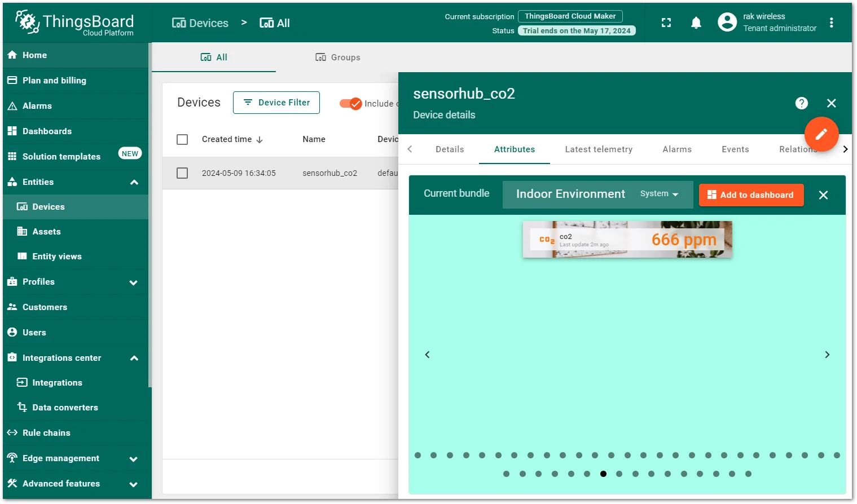Click the 2024-05-09 16:34:05 timestamp cell
Image resolution: width=857 pixels, height=504 pixels.
(239, 173)
